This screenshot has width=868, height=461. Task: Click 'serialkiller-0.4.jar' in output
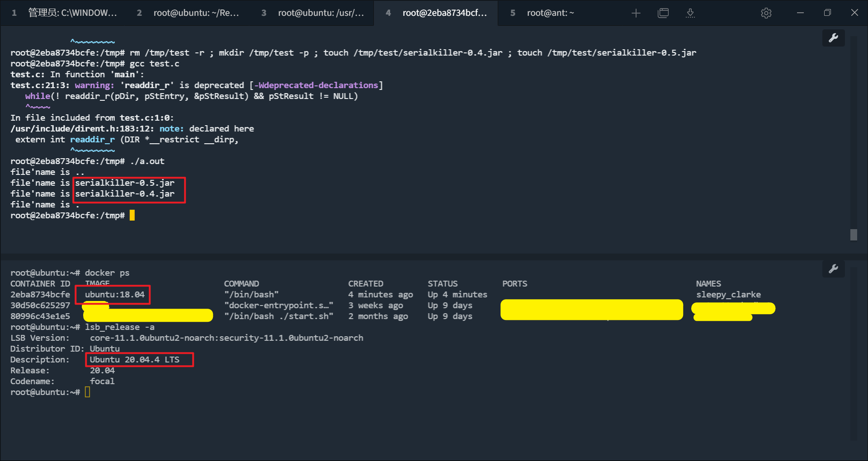tap(125, 194)
